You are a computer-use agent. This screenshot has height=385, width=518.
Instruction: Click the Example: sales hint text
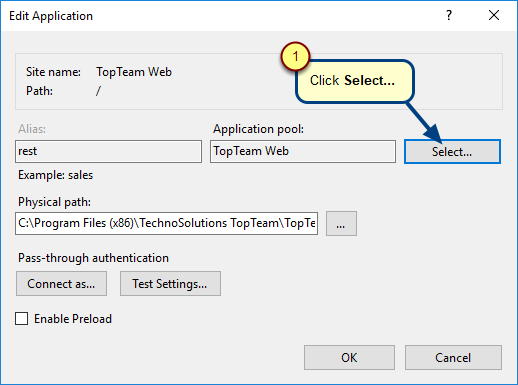click(x=55, y=175)
